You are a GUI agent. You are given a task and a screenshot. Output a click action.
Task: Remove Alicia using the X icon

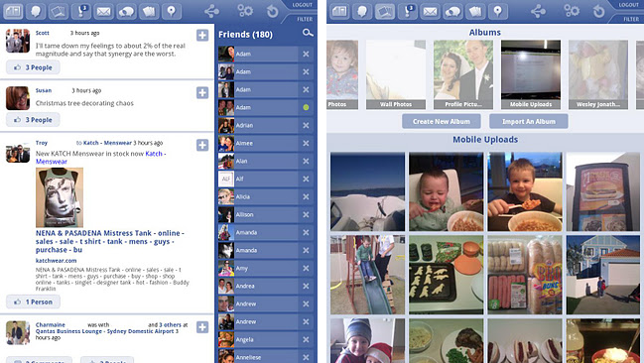[x=306, y=196]
